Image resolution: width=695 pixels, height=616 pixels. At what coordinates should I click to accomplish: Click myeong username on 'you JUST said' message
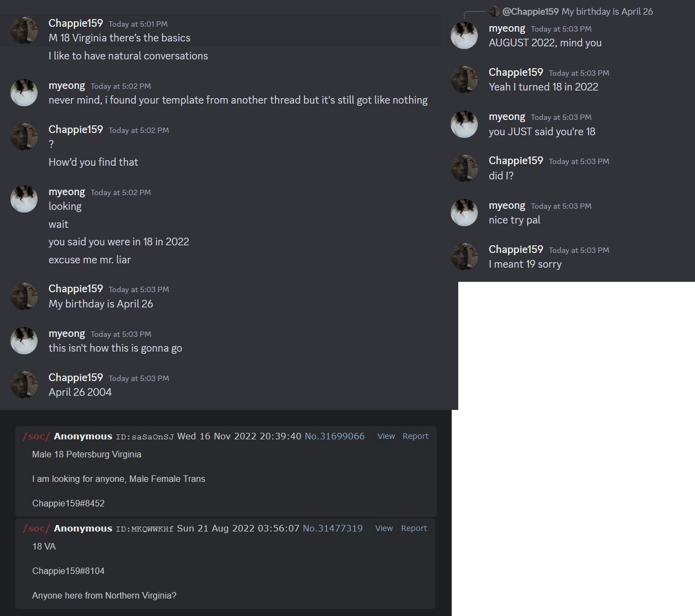[x=507, y=117]
